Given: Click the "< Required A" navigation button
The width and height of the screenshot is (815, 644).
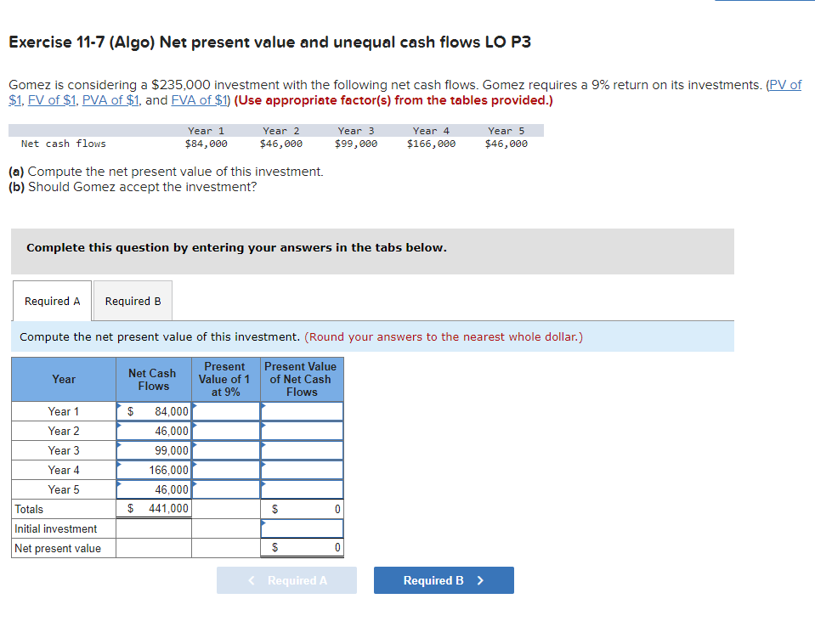Looking at the screenshot, I should tap(286, 580).
